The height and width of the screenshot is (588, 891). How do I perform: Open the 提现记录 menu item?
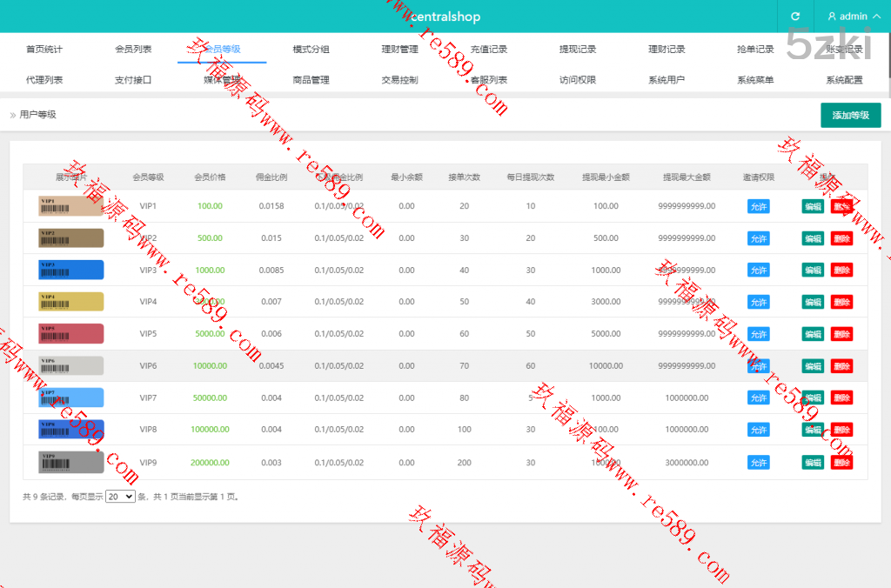pyautogui.click(x=578, y=50)
